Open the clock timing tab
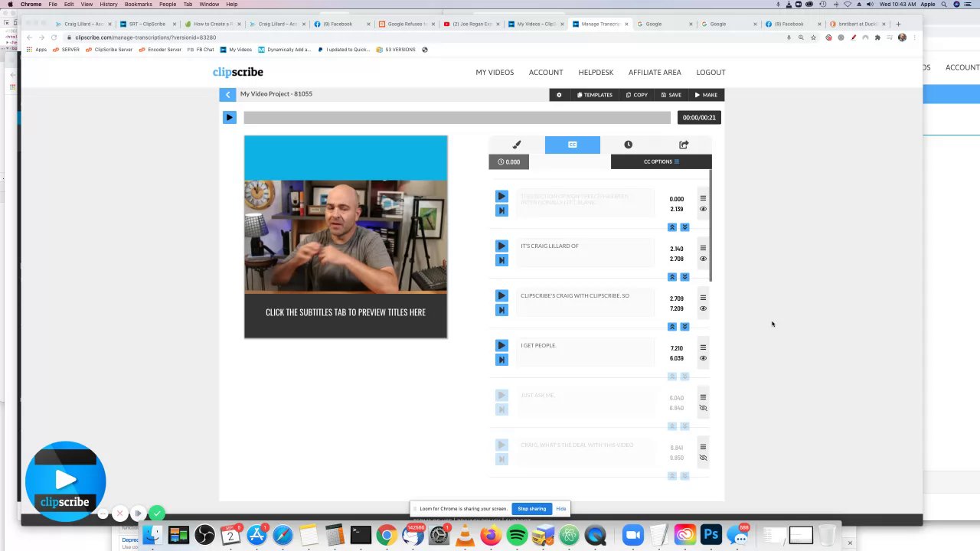Screen dimensions: 980x551 628,145
